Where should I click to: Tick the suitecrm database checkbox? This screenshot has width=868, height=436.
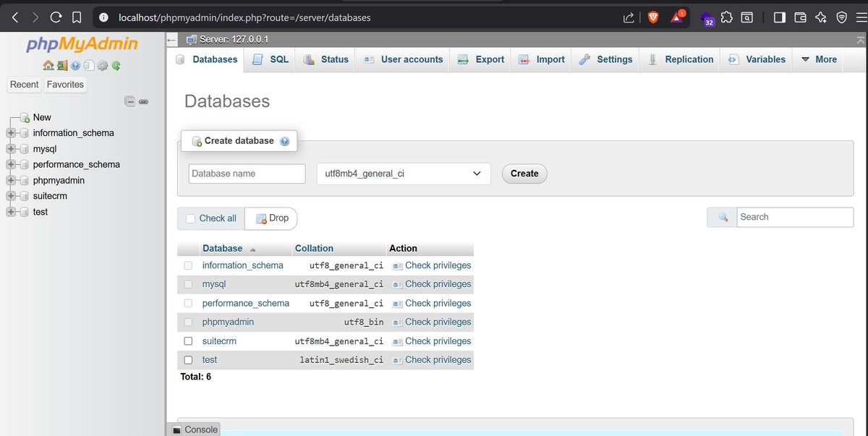point(188,341)
